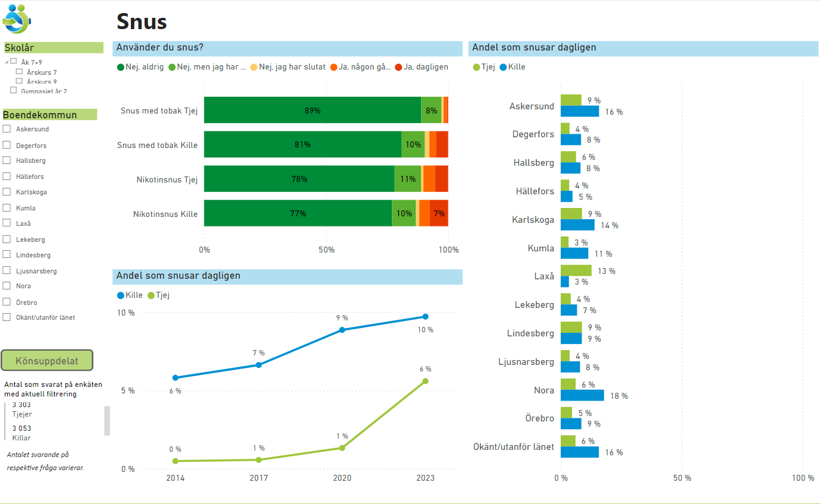
Task: Click Tjej in the municipality chart legend
Action: (484, 67)
